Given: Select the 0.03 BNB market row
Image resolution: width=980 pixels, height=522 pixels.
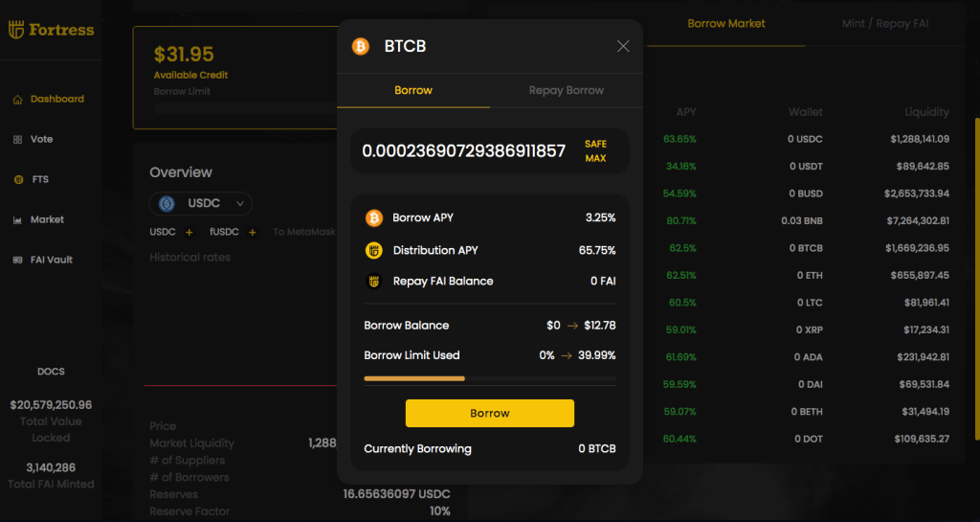Looking at the screenshot, I should [806, 221].
